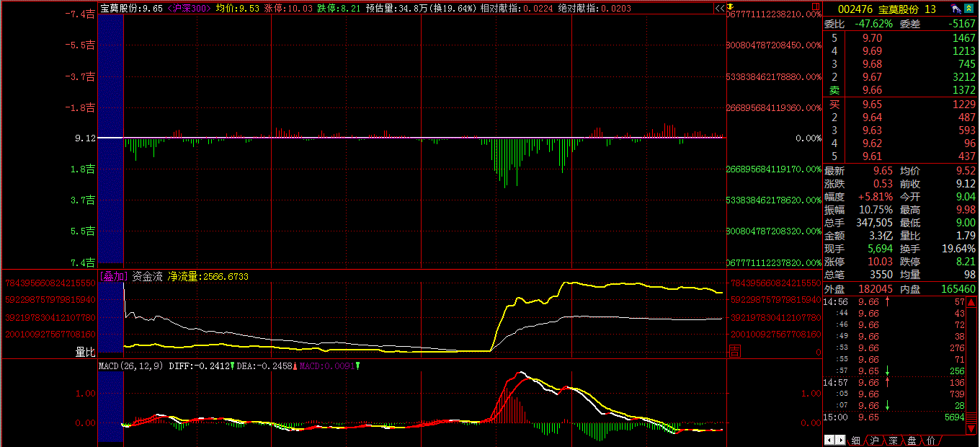Image resolution: width=980 pixels, height=447 pixels.
Task: Switch to the 细 tab
Action: coord(855,440)
